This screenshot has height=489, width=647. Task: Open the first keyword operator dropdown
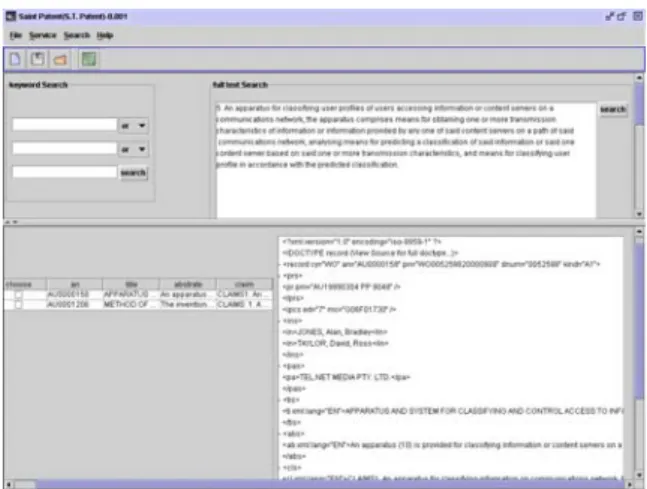coord(133,125)
